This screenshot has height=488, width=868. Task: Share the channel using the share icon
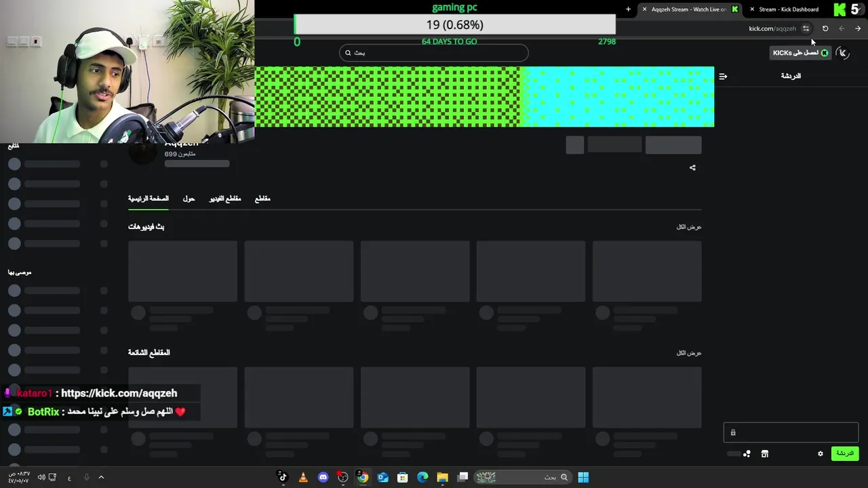692,168
